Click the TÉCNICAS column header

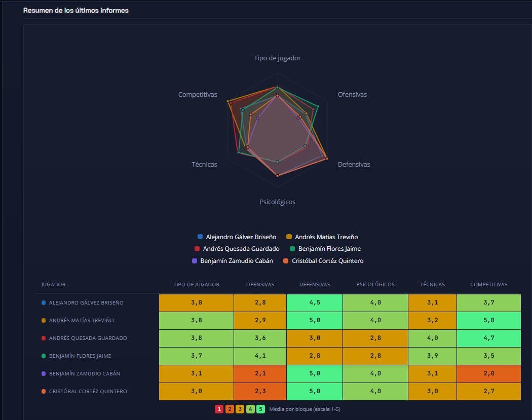coord(432,284)
